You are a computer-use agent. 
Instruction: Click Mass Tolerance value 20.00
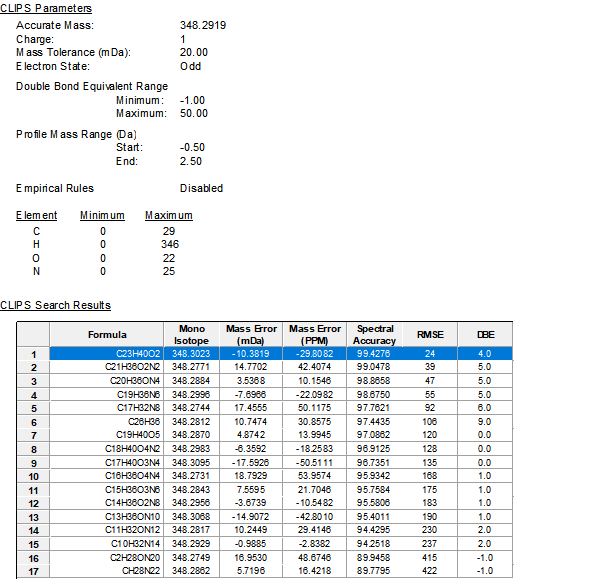194,52
